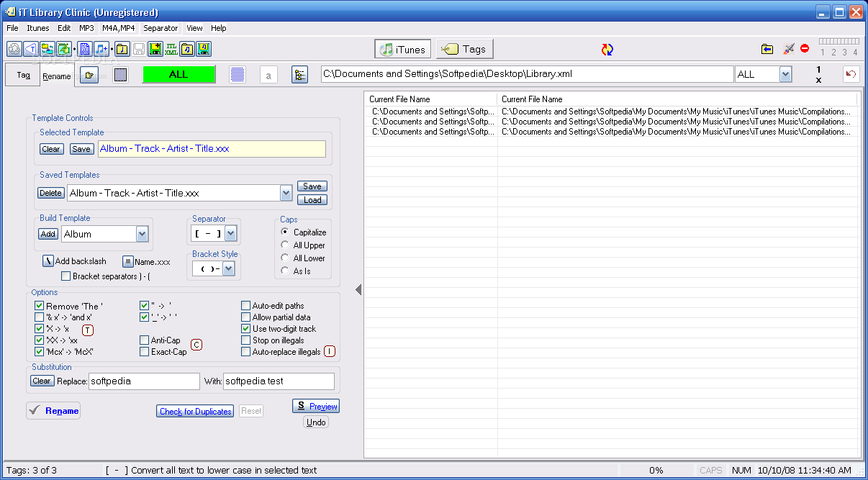Open the Separator menu
This screenshot has height=480, width=868.
tap(161, 28)
